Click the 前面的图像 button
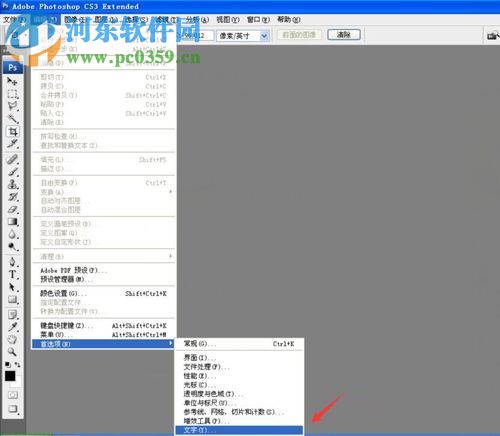This screenshot has width=500, height=436. 299,35
